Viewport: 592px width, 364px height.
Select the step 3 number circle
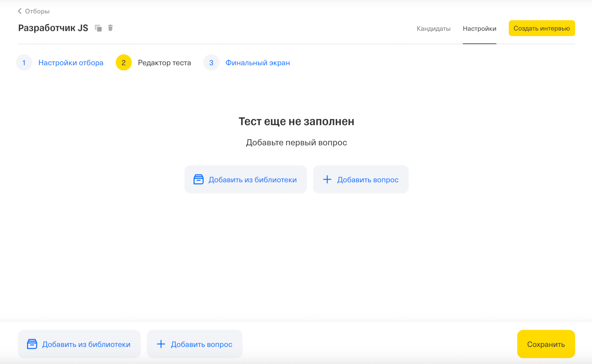(211, 62)
